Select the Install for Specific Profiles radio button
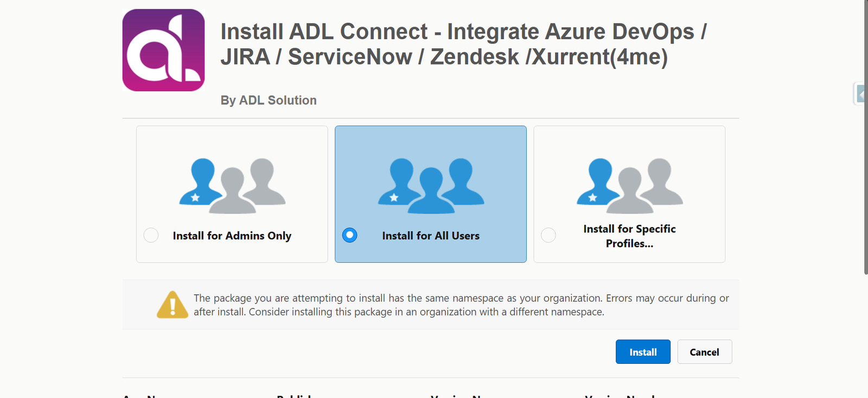 coord(548,235)
